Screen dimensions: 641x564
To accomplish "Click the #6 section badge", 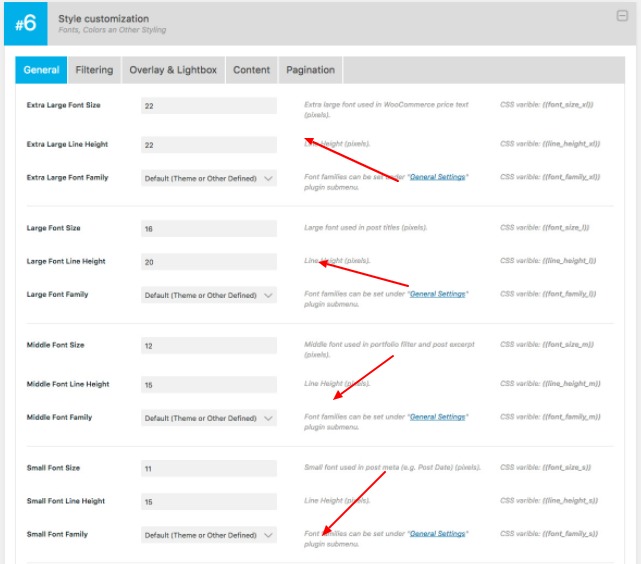I will pyautogui.click(x=26, y=23).
